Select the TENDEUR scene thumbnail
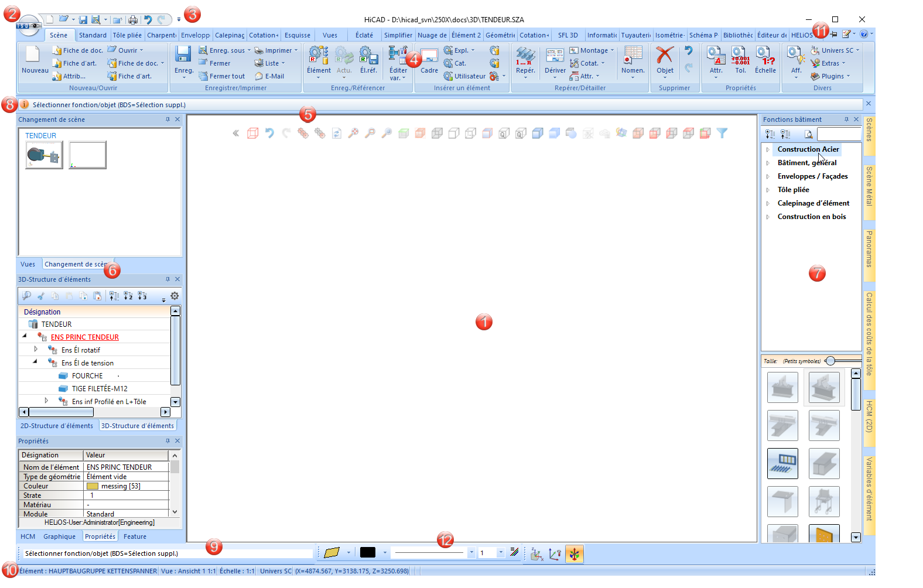 click(x=45, y=155)
